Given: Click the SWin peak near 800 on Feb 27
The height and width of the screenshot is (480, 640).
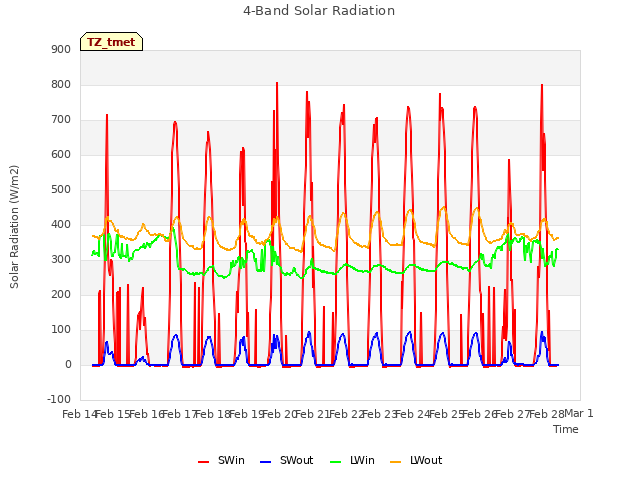Looking at the screenshot, I should point(542,85).
